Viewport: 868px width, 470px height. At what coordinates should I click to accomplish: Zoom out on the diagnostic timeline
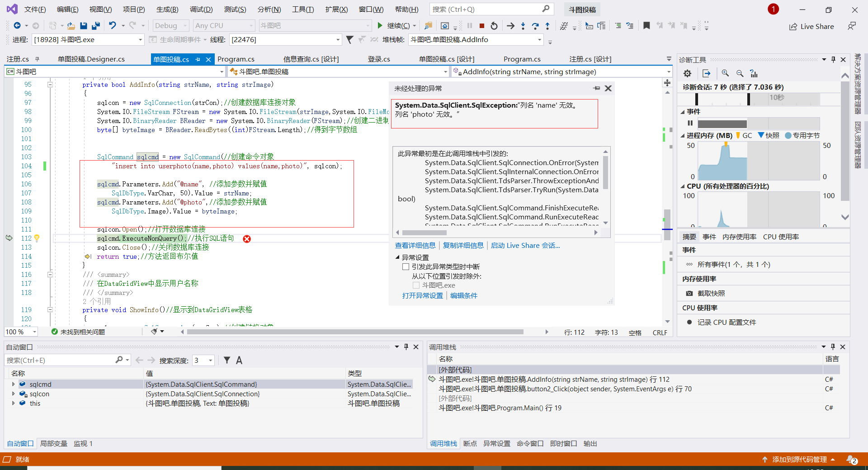click(740, 73)
